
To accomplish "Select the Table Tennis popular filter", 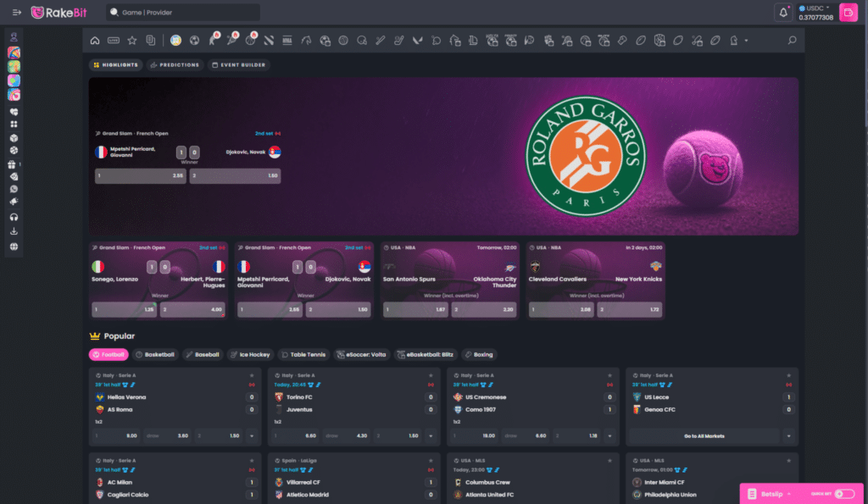I will pyautogui.click(x=303, y=355).
